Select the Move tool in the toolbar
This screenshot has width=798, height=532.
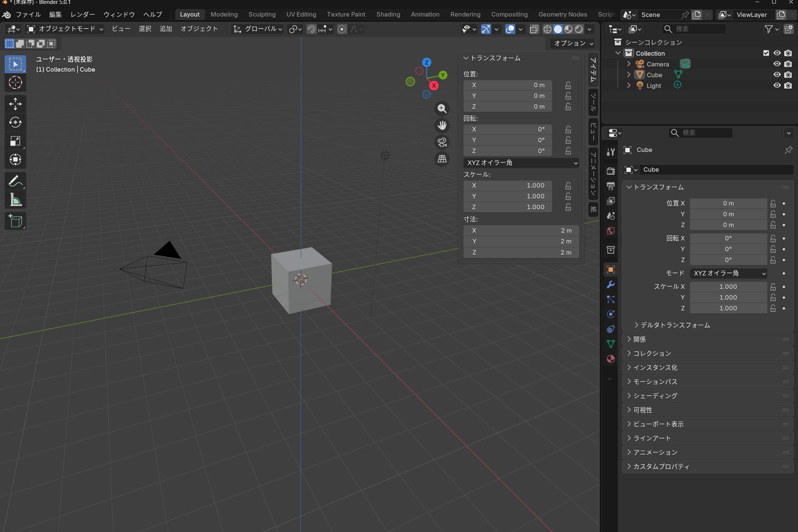pos(15,104)
